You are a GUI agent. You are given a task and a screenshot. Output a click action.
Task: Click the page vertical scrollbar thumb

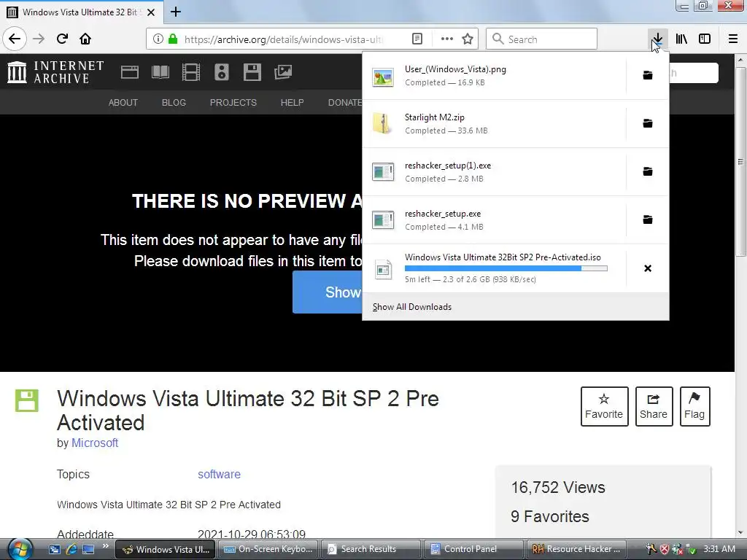click(x=740, y=162)
